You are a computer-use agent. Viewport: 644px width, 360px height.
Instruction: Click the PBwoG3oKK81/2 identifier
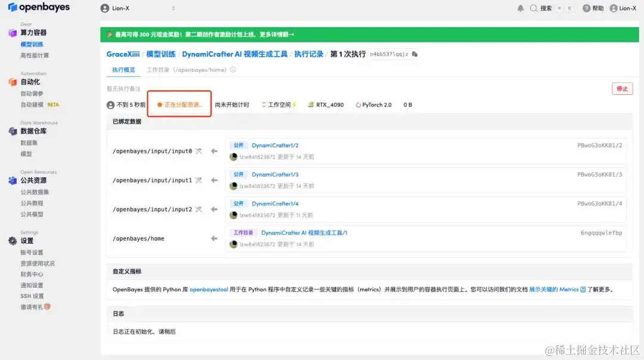point(600,146)
